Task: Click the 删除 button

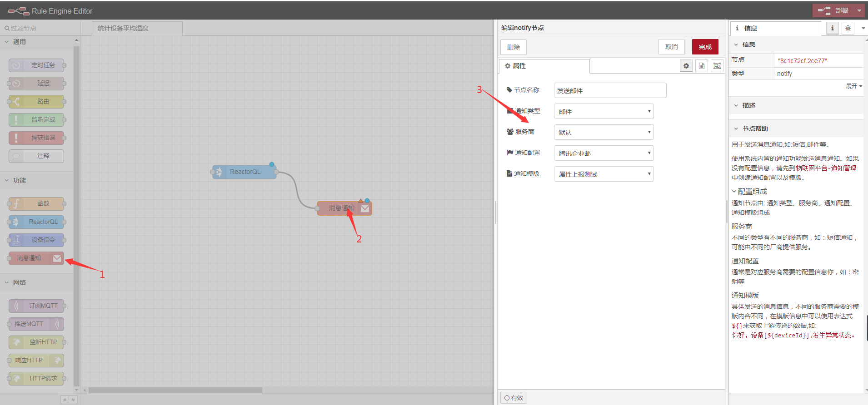Action: [x=513, y=47]
